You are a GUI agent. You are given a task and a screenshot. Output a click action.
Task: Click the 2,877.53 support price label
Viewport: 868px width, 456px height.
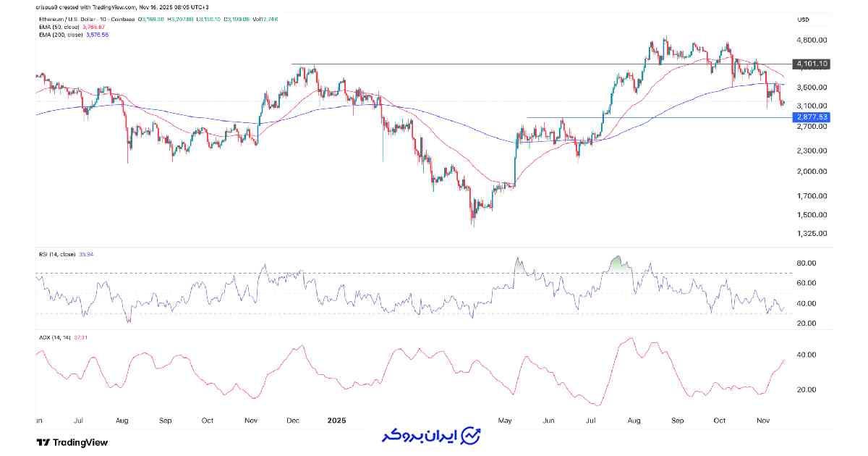pos(811,117)
